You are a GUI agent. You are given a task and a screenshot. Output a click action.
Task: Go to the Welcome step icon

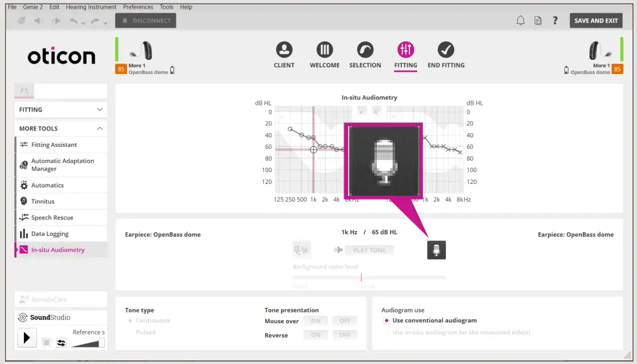(325, 50)
